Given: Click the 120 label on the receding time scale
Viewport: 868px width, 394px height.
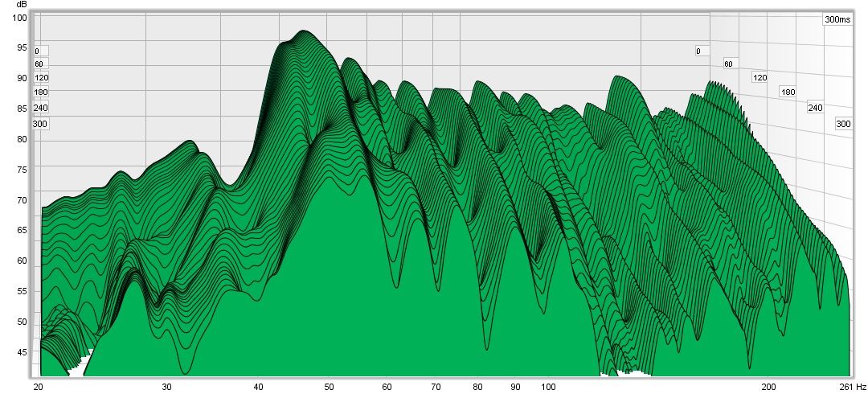Looking at the screenshot, I should (x=760, y=77).
